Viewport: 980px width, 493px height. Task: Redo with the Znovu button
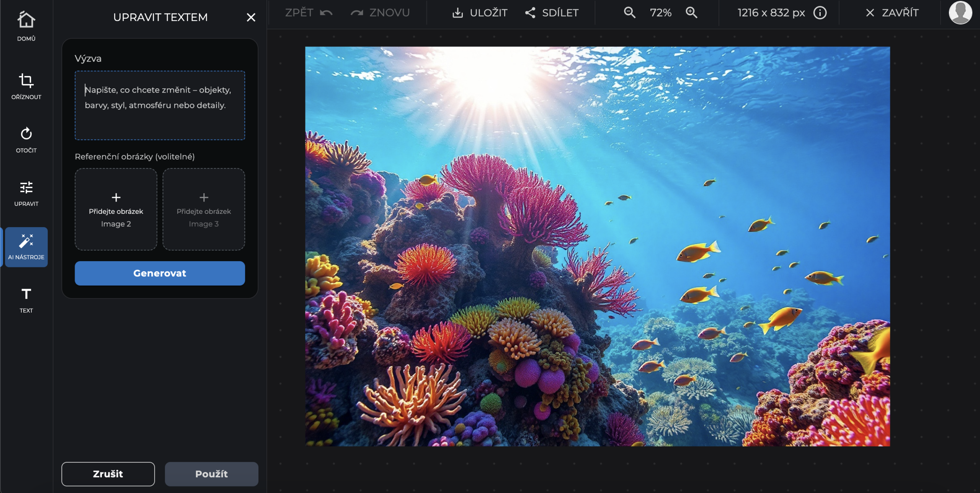click(380, 13)
